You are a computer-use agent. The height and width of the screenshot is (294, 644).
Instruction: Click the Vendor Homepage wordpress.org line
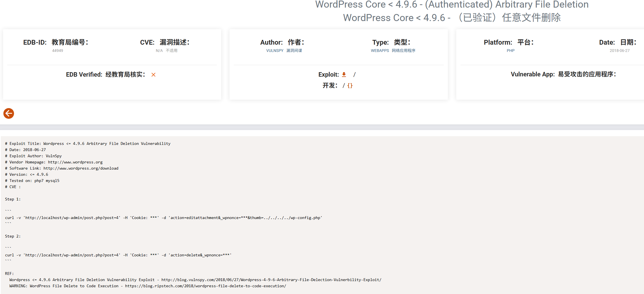pyautogui.click(x=54, y=162)
